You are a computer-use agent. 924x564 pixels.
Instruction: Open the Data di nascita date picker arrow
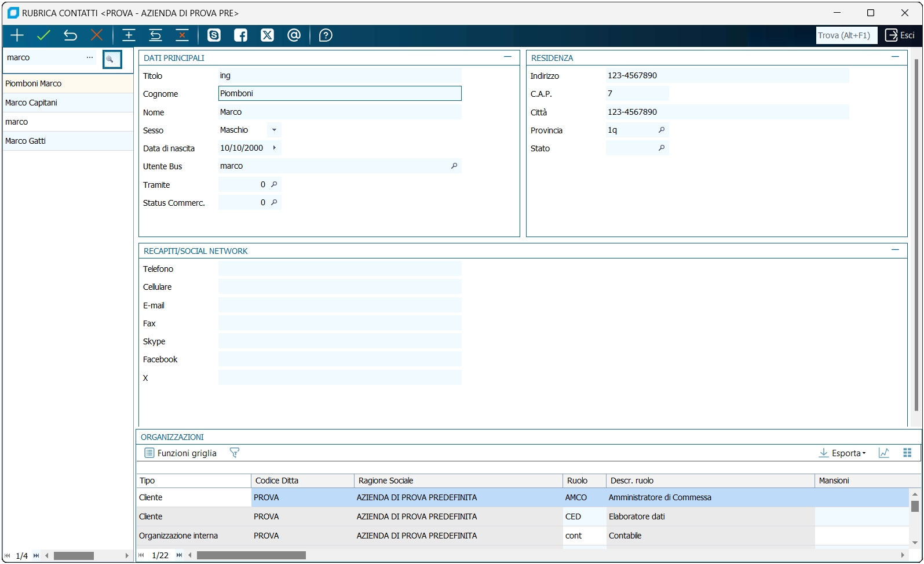274,148
